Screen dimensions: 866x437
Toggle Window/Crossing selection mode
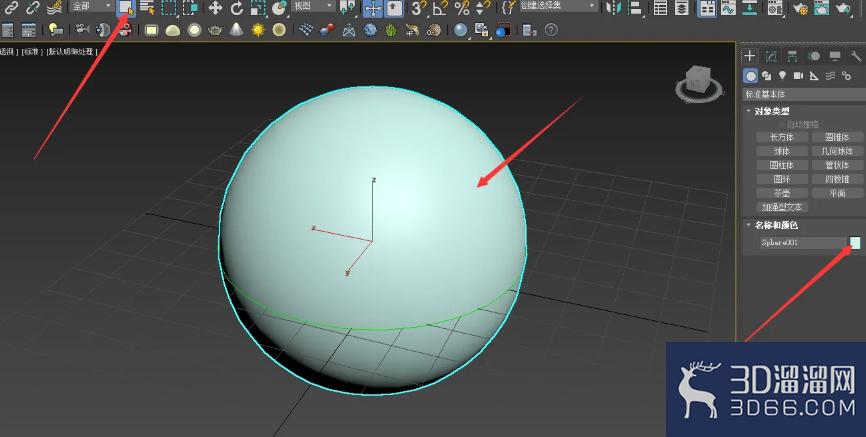click(x=191, y=8)
